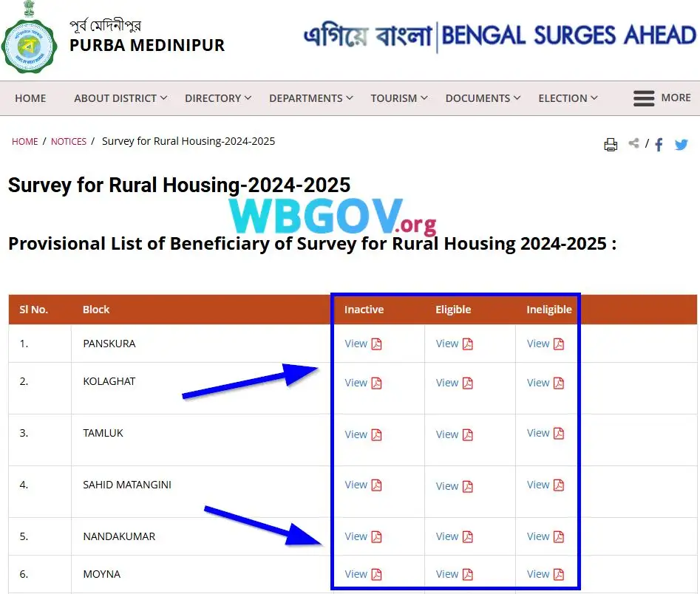
Task: Share the page via the Facebook icon
Action: (658, 145)
